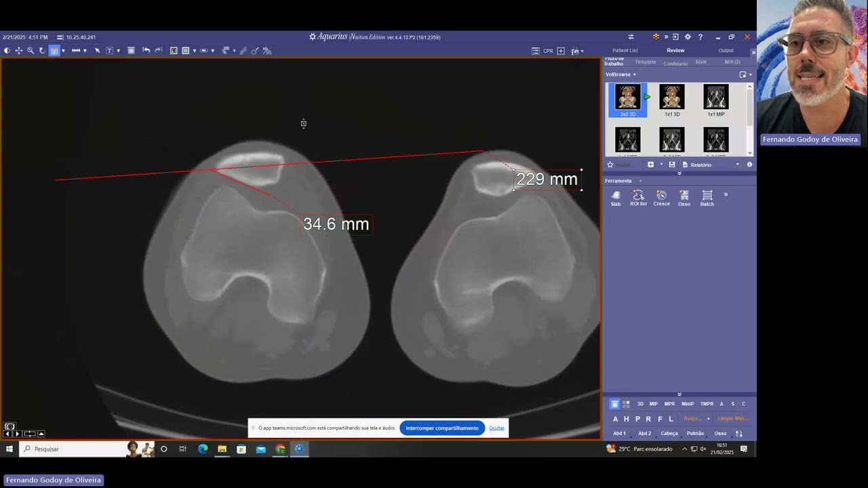
Task: Select the window/level contrast tool
Action: pyautogui.click(x=7, y=51)
